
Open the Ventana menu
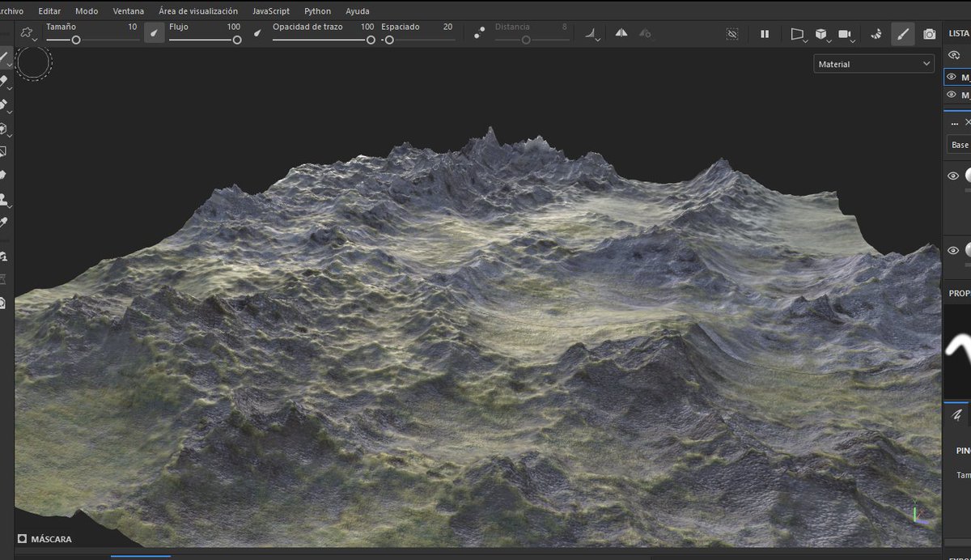point(128,11)
